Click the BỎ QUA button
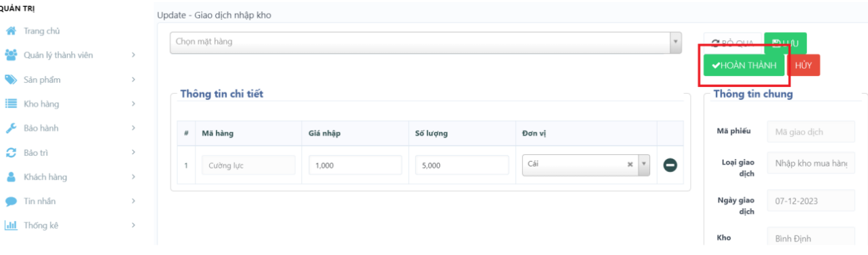This screenshot has height=255, width=868. coord(733,44)
